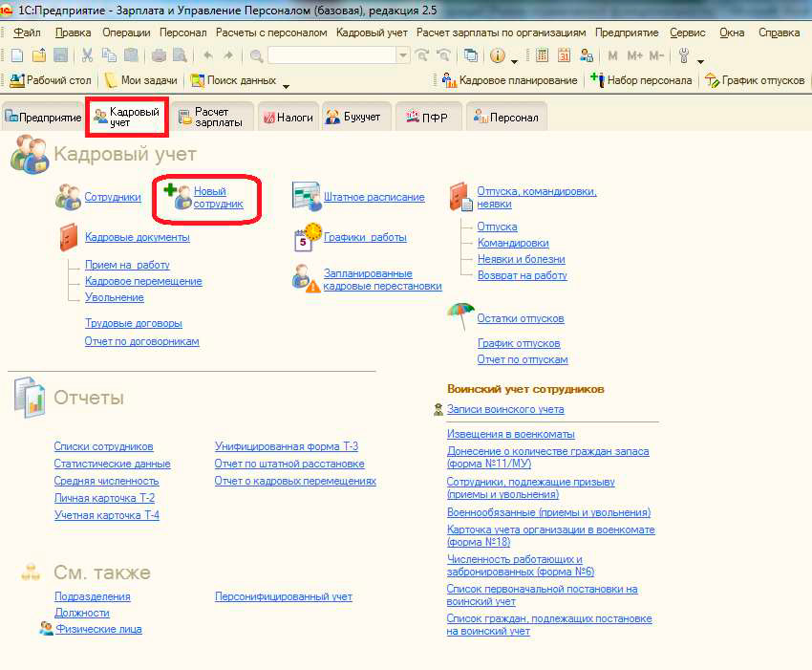
Task: Click Кадровое планирование toolbar button
Action: pos(509,80)
